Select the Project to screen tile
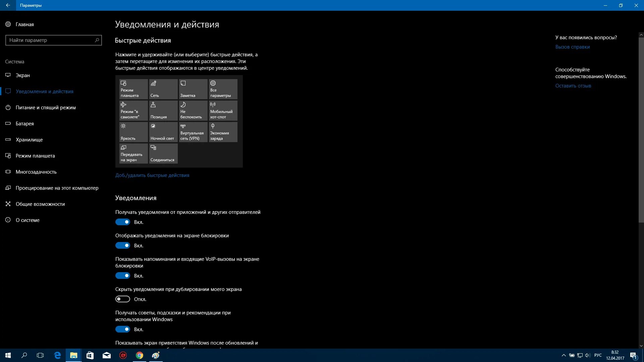This screenshot has height=362, width=644. point(133,153)
